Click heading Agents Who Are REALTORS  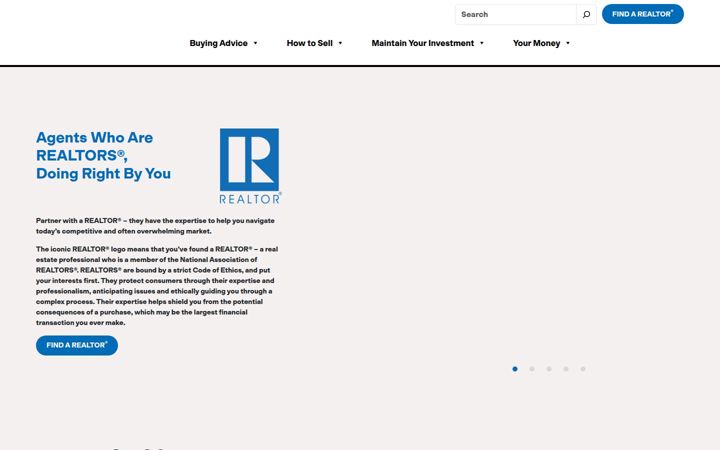[103, 155]
